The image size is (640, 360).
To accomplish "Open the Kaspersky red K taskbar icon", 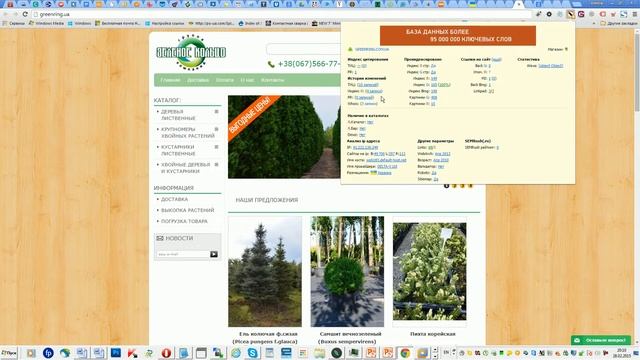I will coord(132,353).
